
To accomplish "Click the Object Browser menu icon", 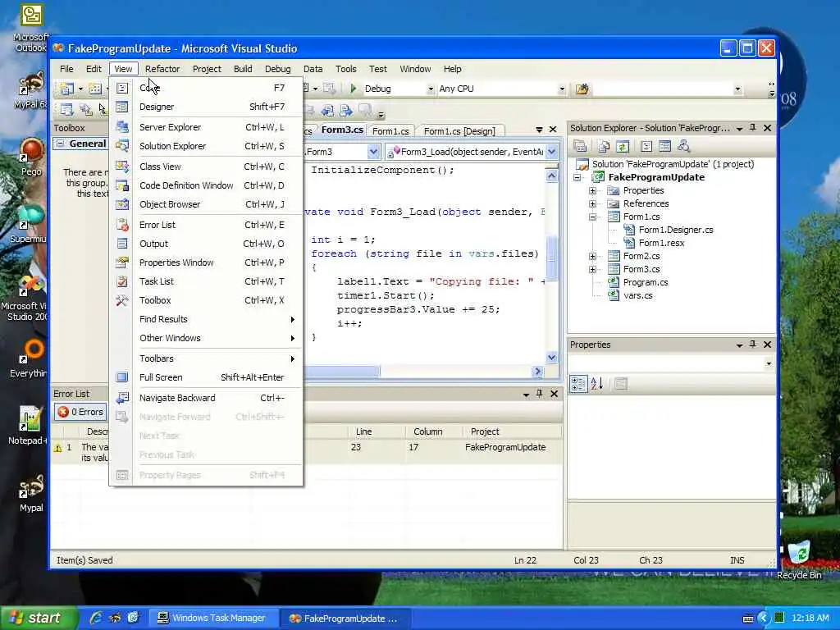I will click(x=122, y=204).
